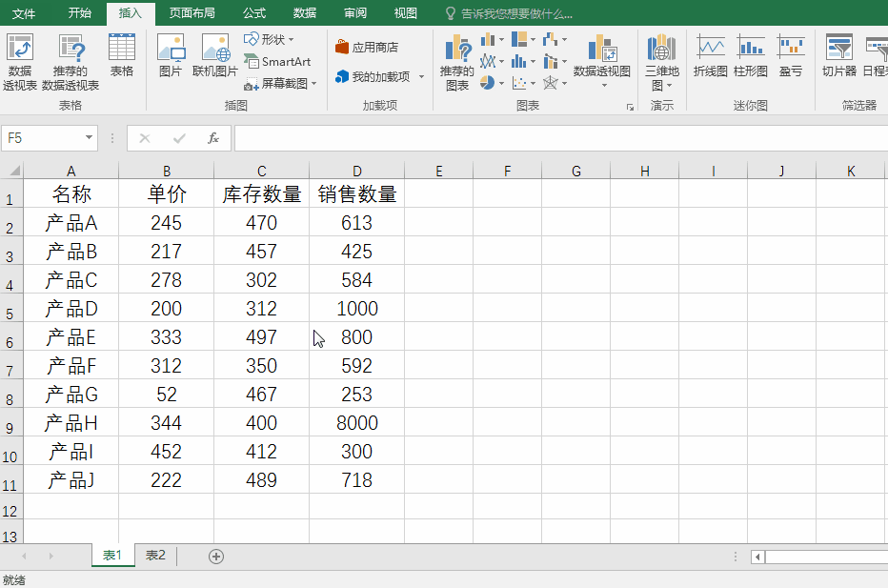Select the 销售数量 header cell
The width and height of the screenshot is (888, 588).
(x=356, y=193)
